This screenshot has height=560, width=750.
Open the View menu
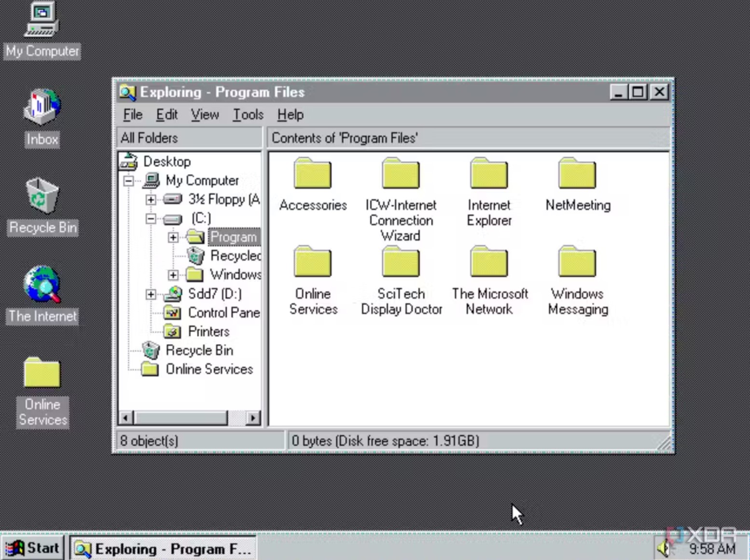click(204, 114)
